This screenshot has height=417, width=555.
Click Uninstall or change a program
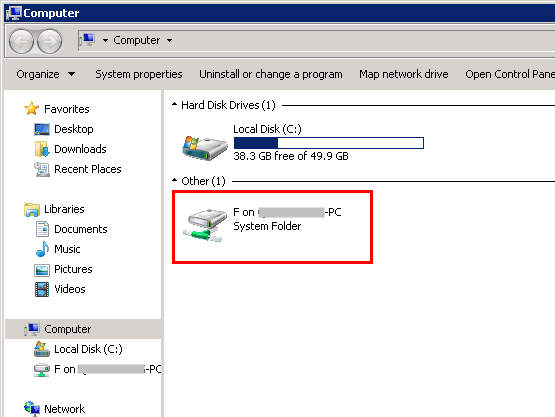point(271,74)
